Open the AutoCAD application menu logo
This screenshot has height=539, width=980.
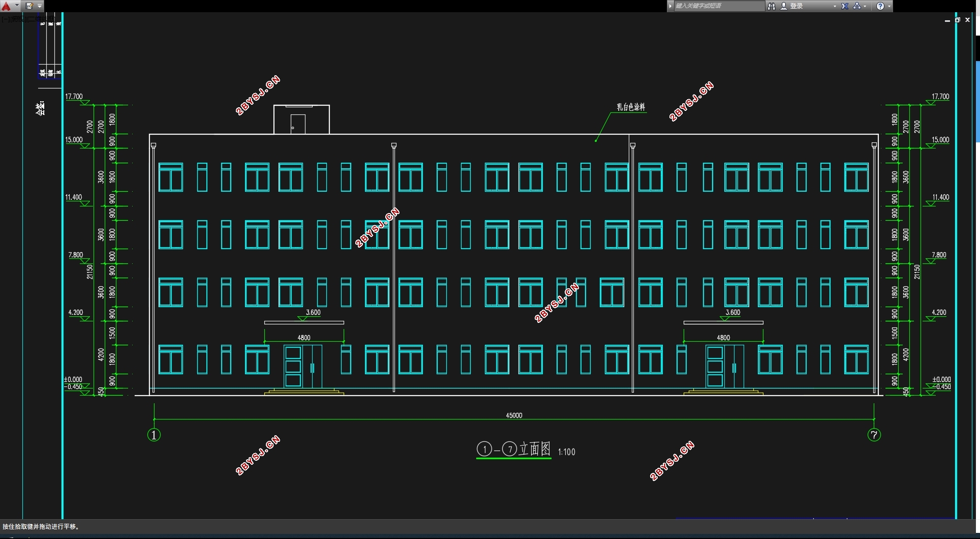click(6, 6)
